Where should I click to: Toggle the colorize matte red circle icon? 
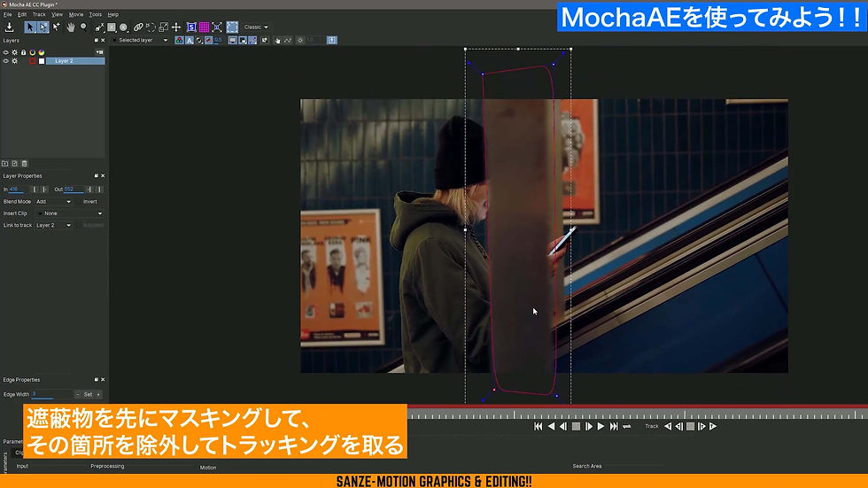pos(208,41)
